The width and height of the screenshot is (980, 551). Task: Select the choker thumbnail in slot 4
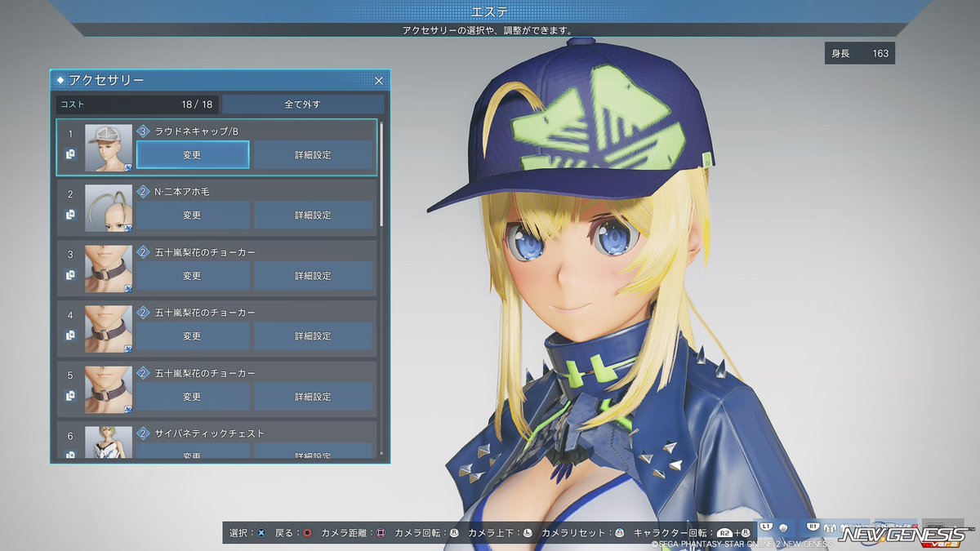coord(109,329)
